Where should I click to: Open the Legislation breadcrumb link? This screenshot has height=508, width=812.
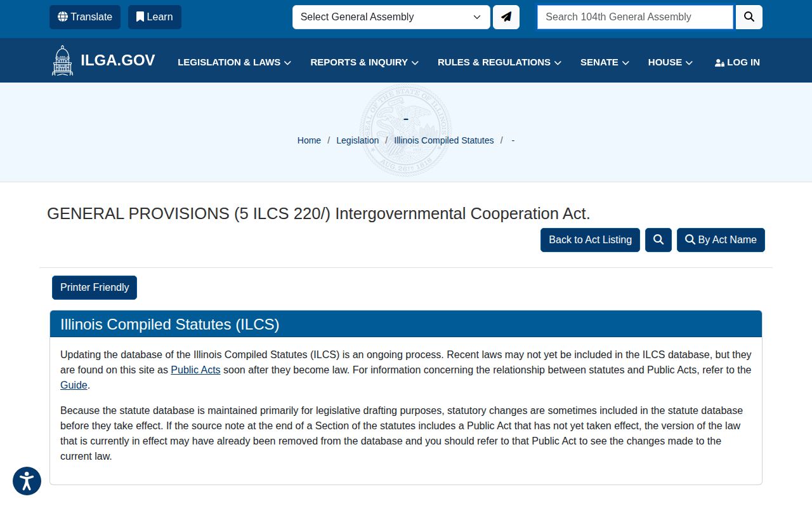click(357, 140)
